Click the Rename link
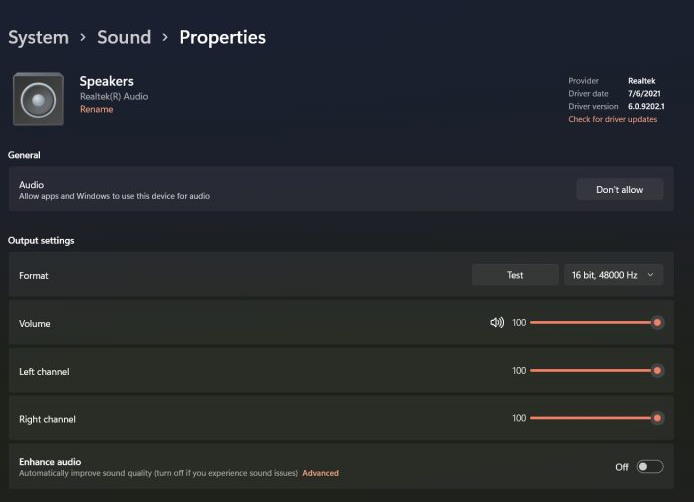This screenshot has height=502, width=694. coord(96,110)
